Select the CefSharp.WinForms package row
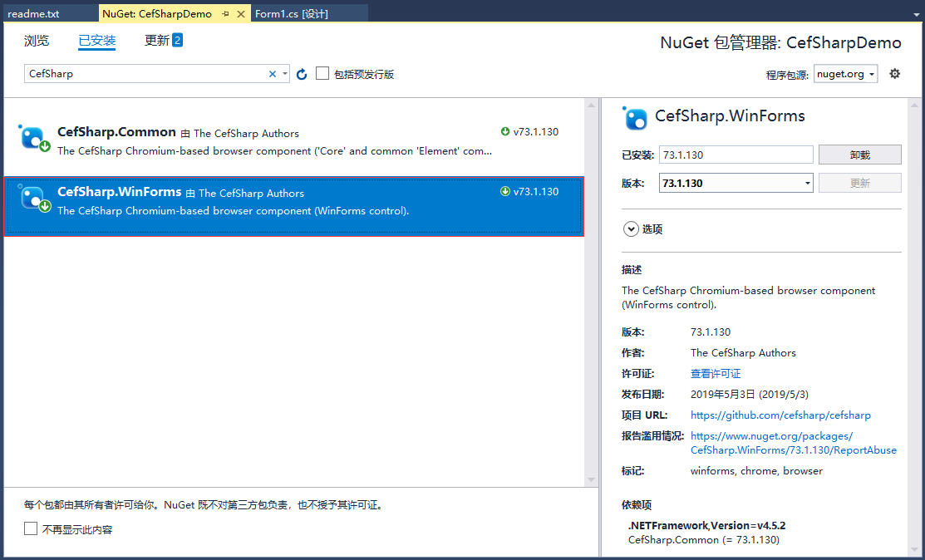 point(293,206)
